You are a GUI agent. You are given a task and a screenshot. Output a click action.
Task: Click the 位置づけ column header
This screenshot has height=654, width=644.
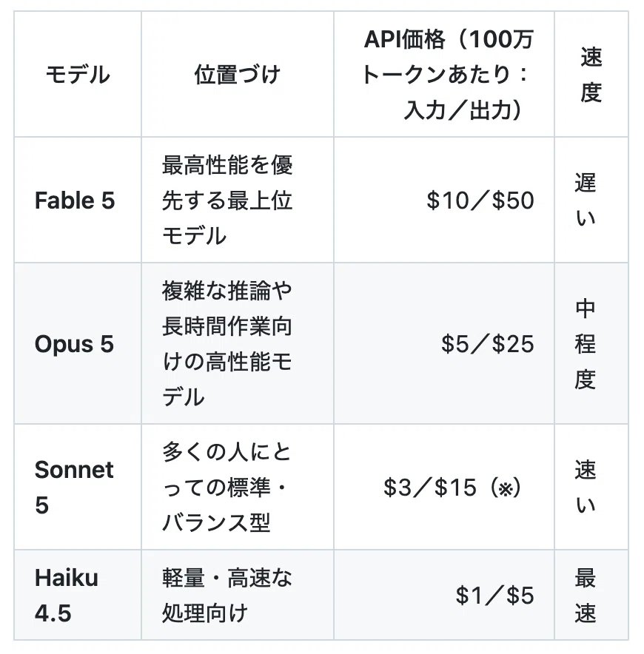[x=237, y=75]
